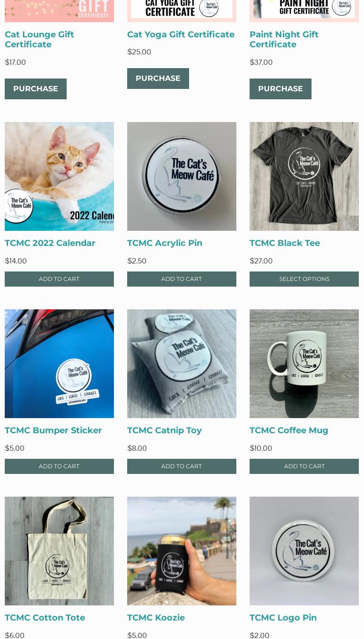Open the TCMC Coffee Mug photo
The image size is (364, 639).
click(304, 364)
